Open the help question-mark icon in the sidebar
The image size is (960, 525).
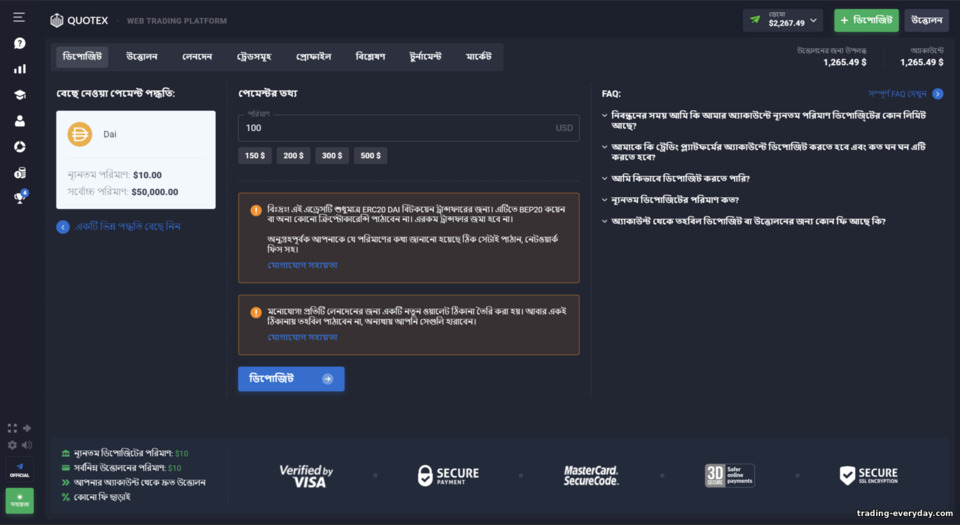click(20, 43)
